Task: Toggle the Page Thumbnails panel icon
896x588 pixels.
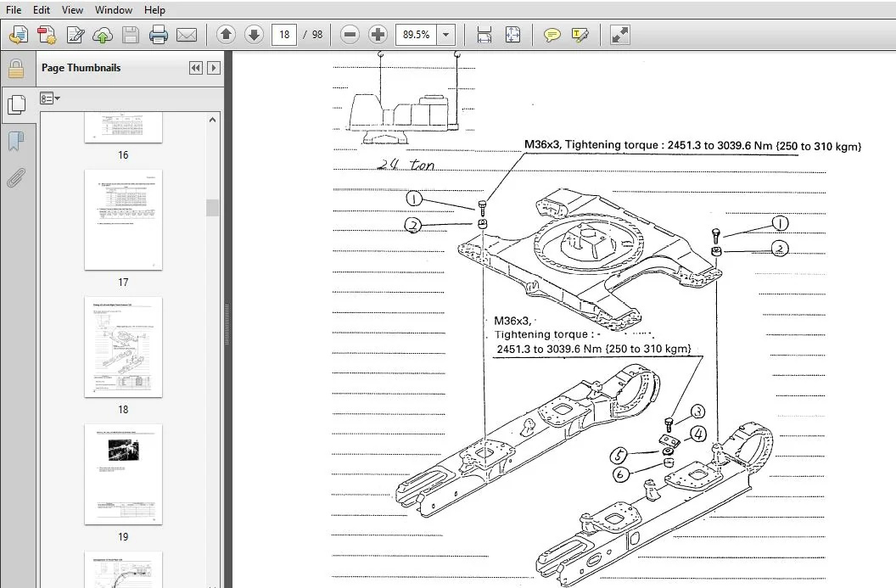Action: point(17,104)
